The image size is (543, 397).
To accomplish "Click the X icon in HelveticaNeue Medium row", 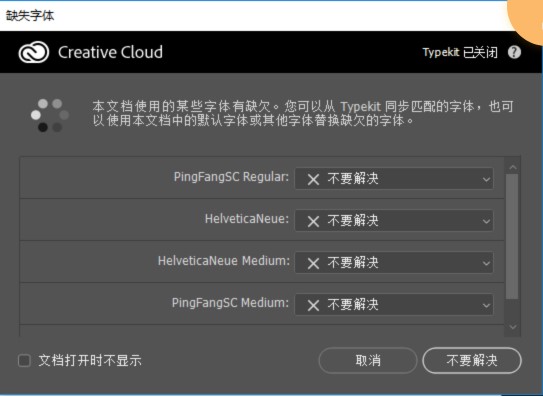I will [313, 263].
